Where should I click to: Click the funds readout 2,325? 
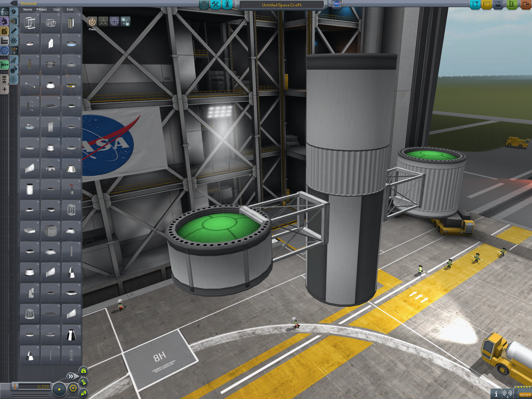coord(34,387)
